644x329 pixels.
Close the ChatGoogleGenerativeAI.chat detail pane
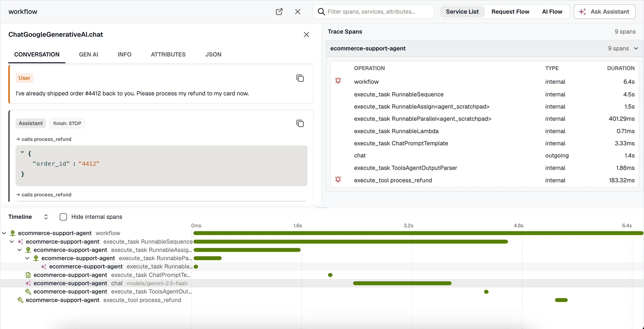pos(306,35)
